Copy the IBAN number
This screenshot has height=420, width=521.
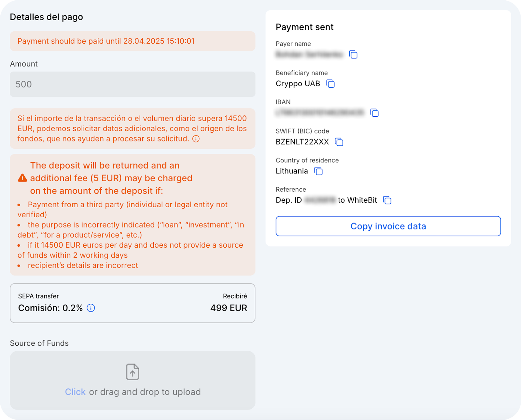[x=374, y=113]
